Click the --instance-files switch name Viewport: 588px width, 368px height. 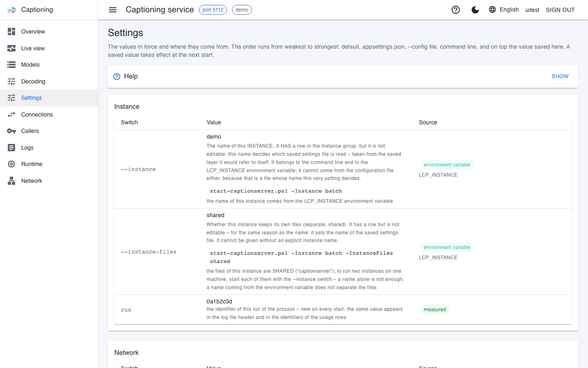point(149,252)
